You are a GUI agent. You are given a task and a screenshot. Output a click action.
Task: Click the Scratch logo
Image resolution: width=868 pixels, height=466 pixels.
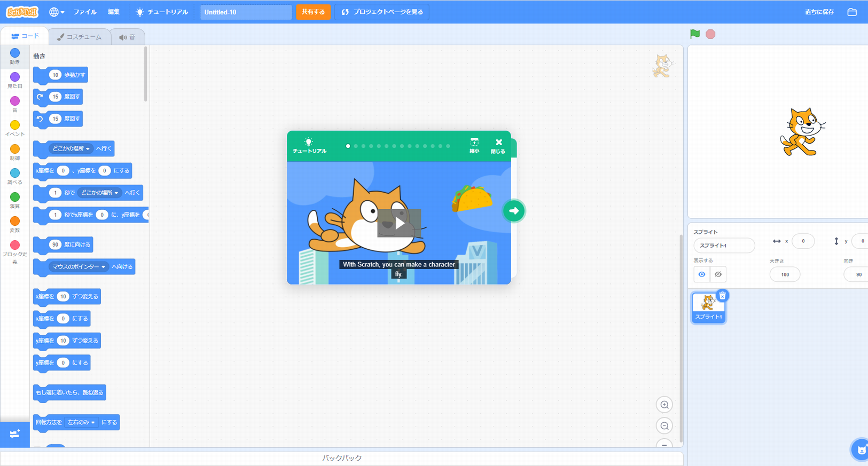coord(22,12)
